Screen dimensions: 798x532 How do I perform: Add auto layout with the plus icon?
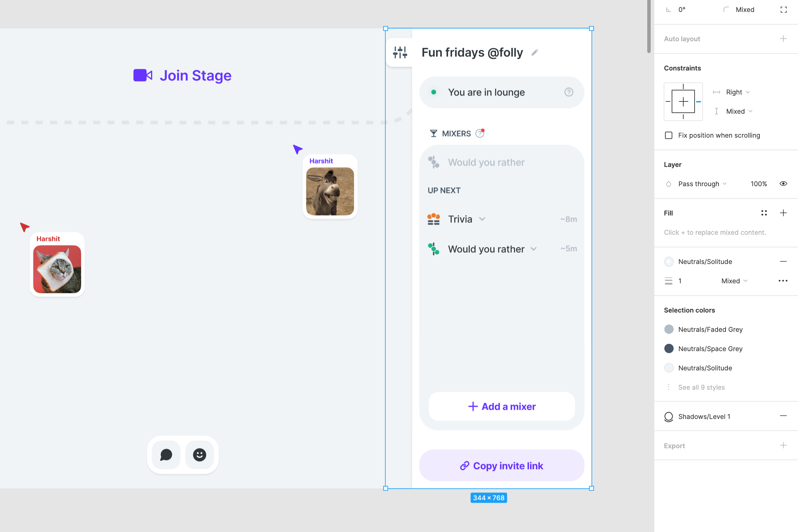tap(783, 38)
